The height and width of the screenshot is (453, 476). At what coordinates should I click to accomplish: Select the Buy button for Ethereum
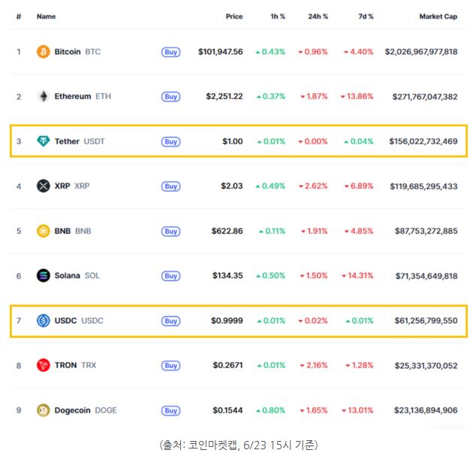coord(170,97)
